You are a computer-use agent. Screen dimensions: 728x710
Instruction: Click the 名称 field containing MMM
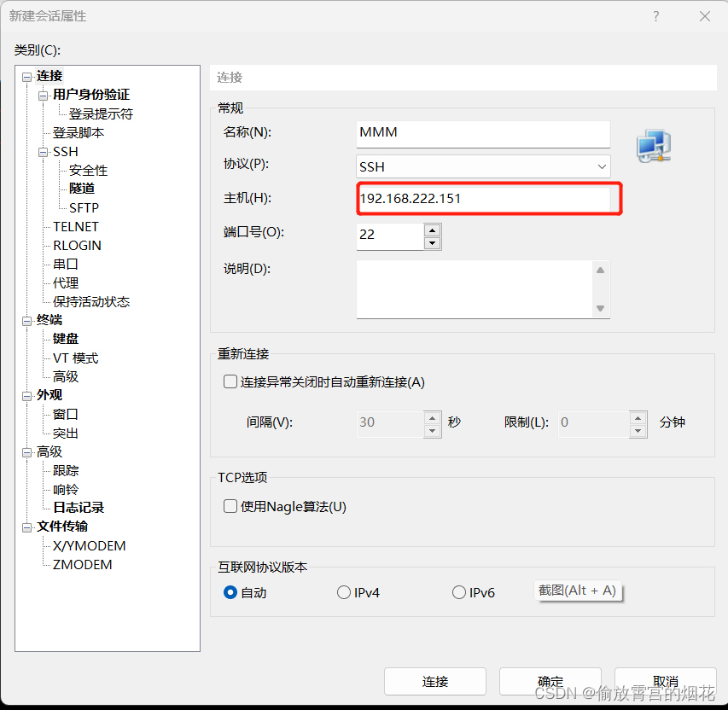coord(483,134)
